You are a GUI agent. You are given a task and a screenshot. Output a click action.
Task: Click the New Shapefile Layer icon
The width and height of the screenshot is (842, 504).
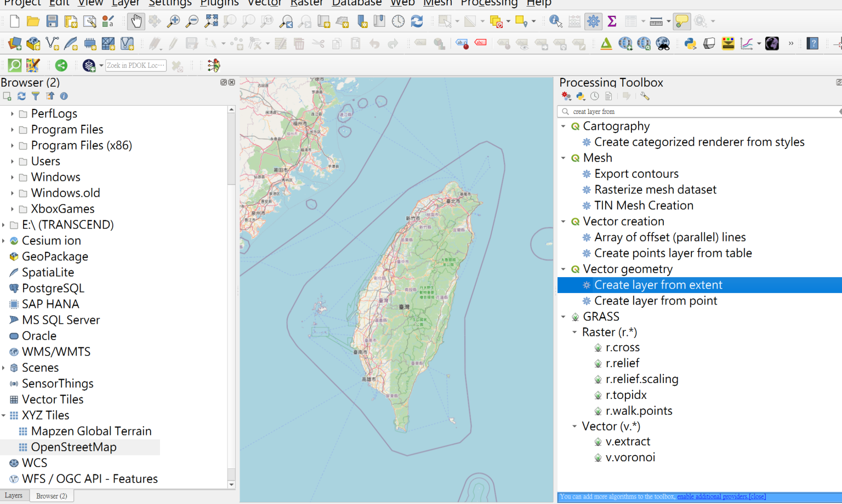point(52,43)
